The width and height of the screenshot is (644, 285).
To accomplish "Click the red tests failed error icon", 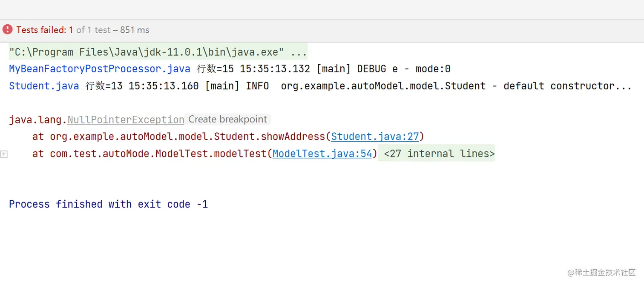I will 7,30.
